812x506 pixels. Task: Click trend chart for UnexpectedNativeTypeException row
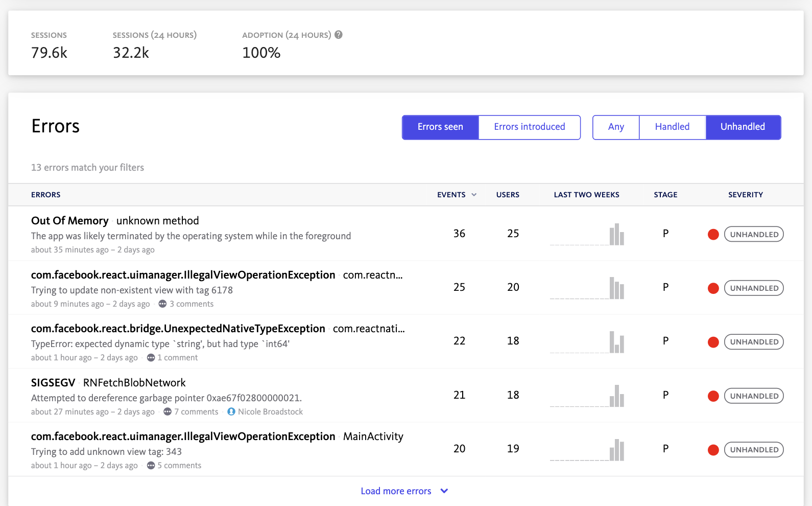click(587, 341)
